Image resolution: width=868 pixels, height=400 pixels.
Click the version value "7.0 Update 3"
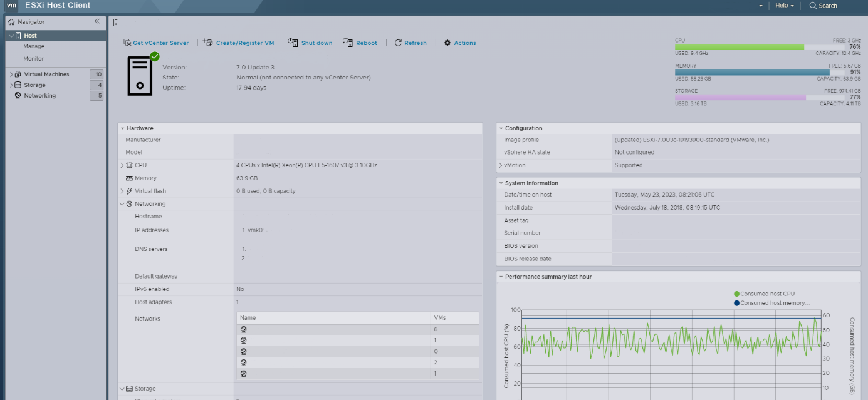[x=255, y=68]
